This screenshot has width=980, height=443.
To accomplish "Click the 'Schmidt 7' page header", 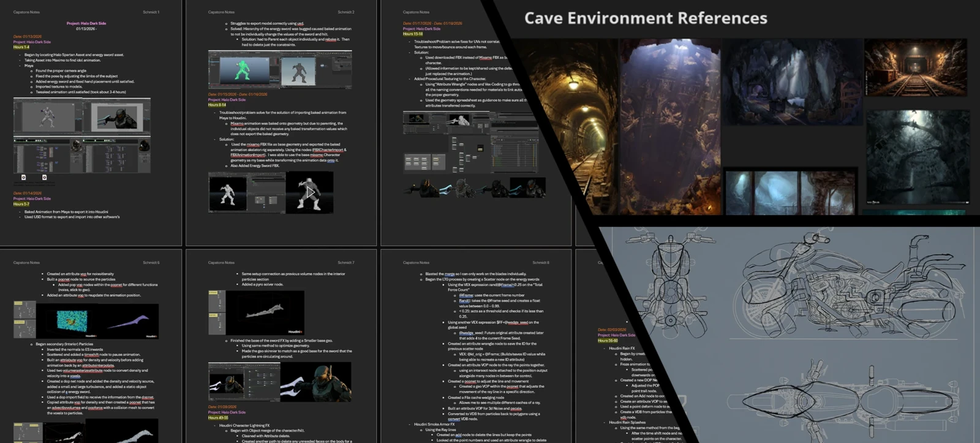I will (345, 262).
